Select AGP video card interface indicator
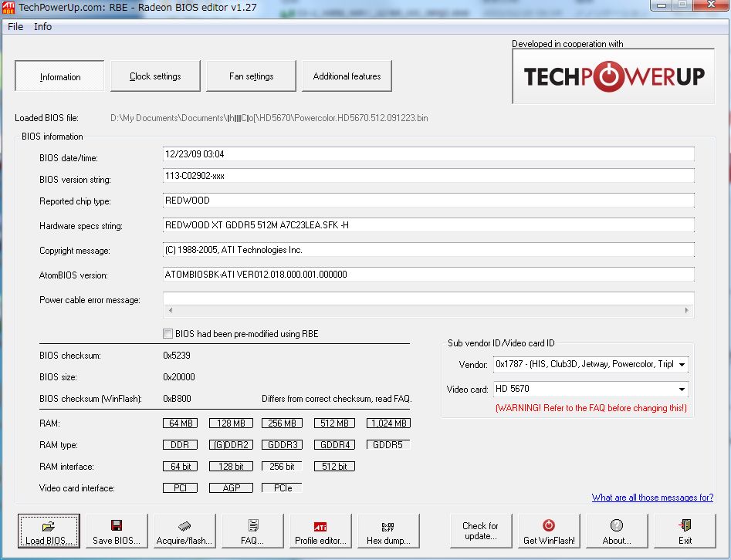This screenshot has height=560, width=731. tap(231, 487)
